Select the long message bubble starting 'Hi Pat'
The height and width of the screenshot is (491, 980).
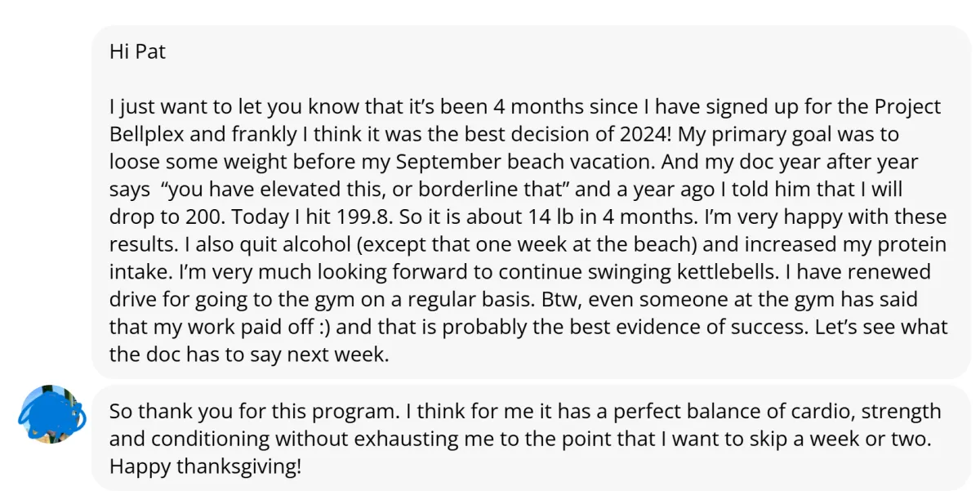[531, 203]
